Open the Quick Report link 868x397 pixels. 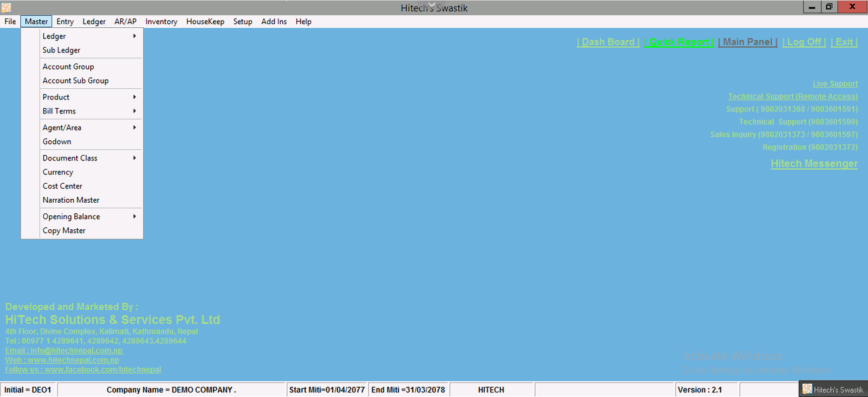(679, 42)
